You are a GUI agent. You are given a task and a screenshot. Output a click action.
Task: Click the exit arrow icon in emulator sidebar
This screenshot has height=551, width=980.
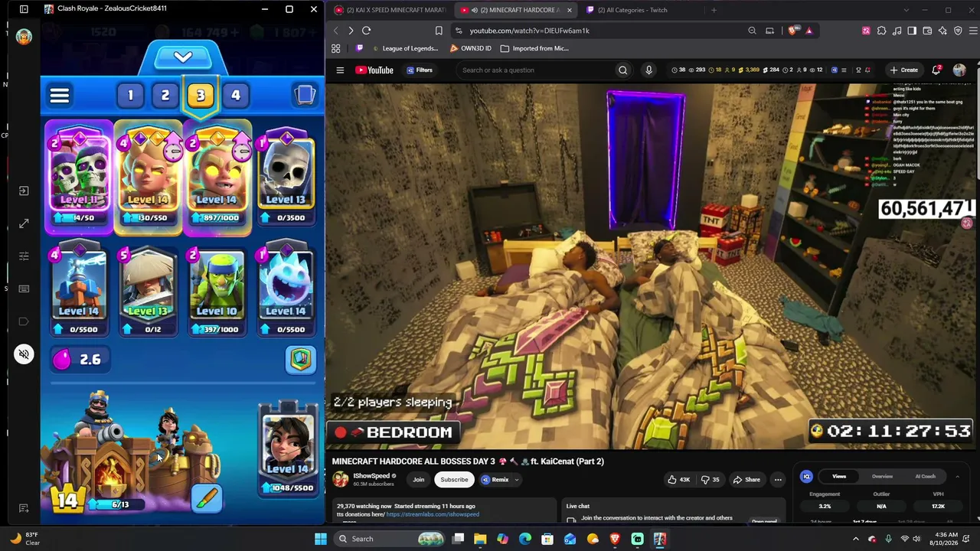tap(24, 191)
